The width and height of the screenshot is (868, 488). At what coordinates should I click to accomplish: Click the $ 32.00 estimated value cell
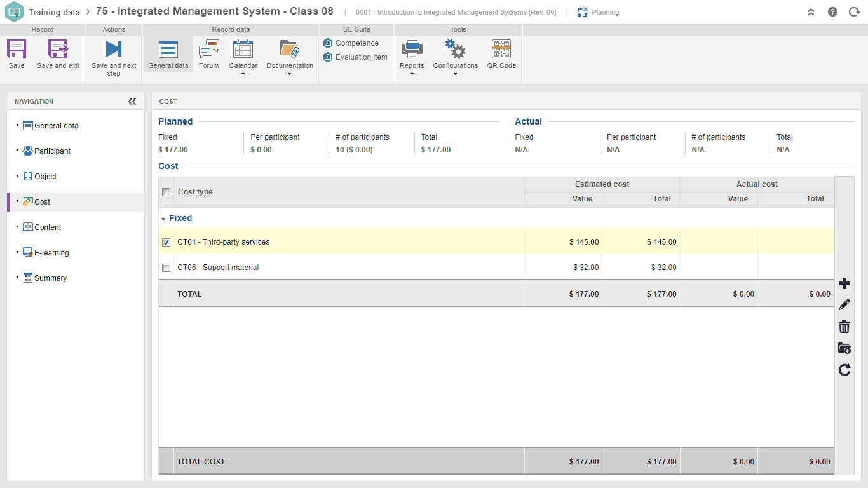(586, 268)
